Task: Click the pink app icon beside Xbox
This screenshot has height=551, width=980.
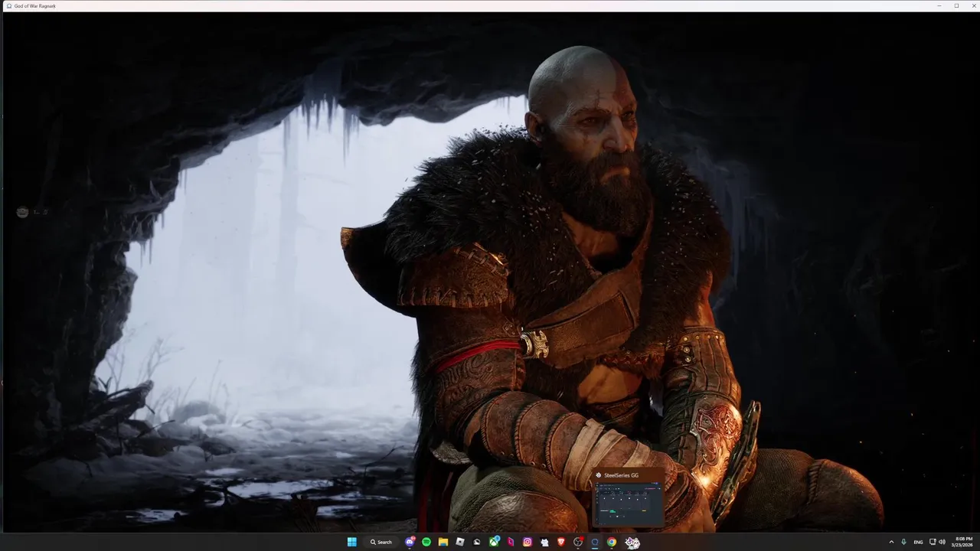Action: pos(511,542)
